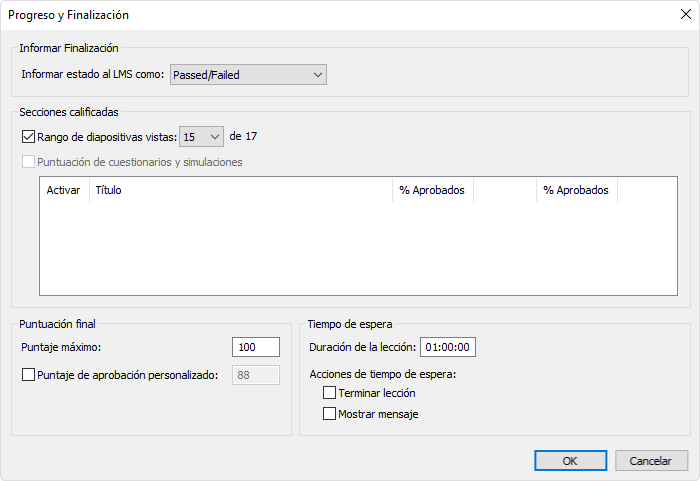Image resolution: width=700 pixels, height=481 pixels.
Task: Click the Passed/Failed dropdown arrow
Action: 317,75
